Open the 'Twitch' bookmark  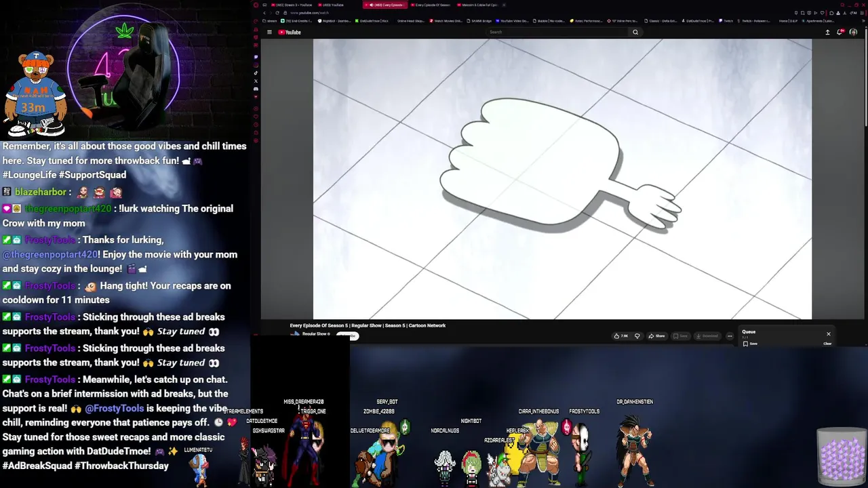click(726, 21)
